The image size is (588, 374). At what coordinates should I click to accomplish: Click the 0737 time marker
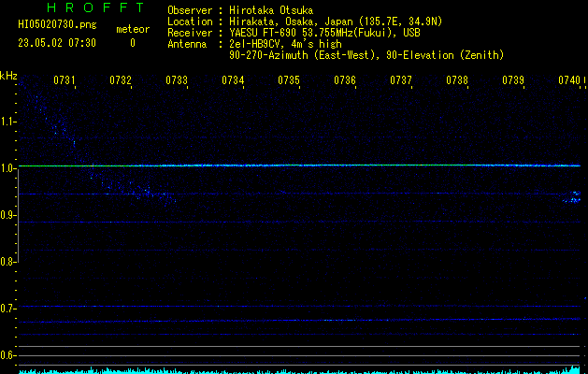coord(401,80)
